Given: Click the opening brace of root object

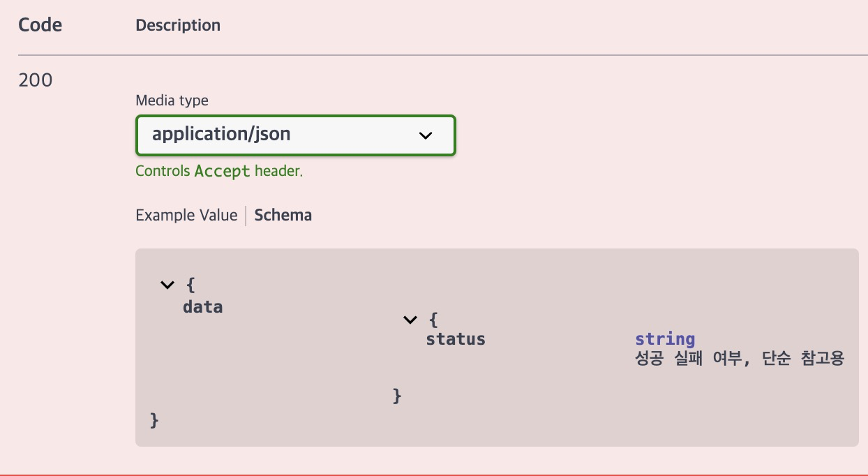Looking at the screenshot, I should pyautogui.click(x=190, y=285).
